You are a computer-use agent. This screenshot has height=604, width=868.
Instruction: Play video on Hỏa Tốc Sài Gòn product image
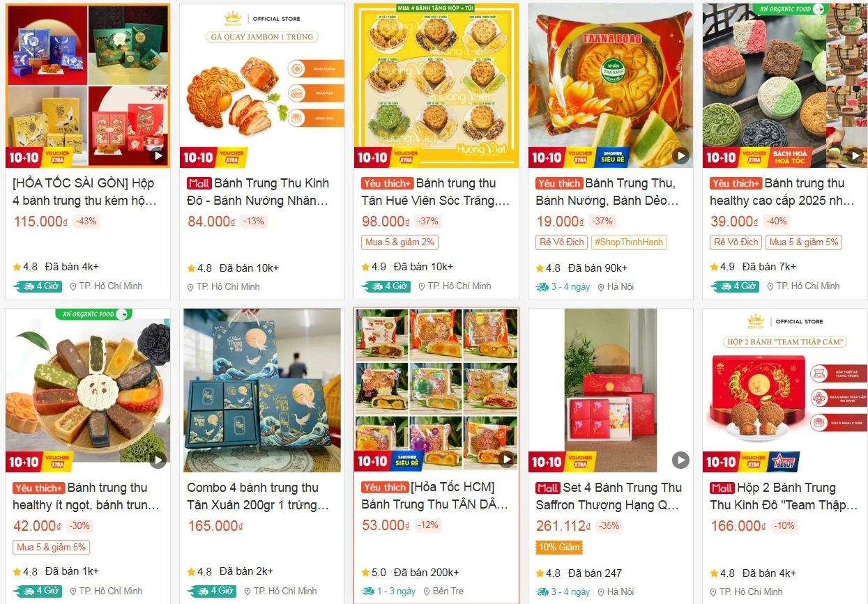[158, 155]
